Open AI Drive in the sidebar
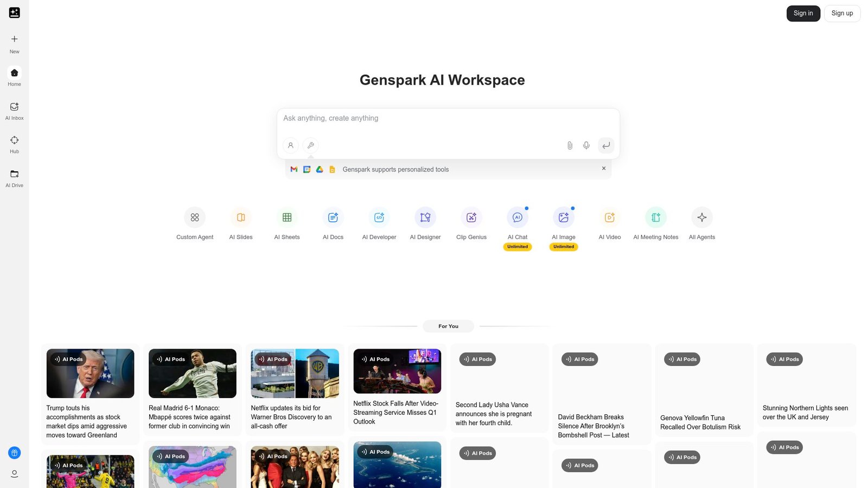 coord(14,177)
